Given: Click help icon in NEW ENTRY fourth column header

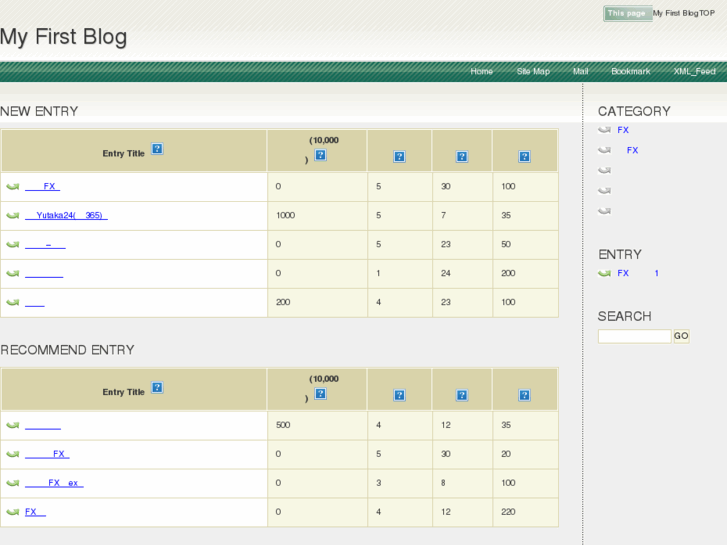Looking at the screenshot, I should click(x=462, y=156).
